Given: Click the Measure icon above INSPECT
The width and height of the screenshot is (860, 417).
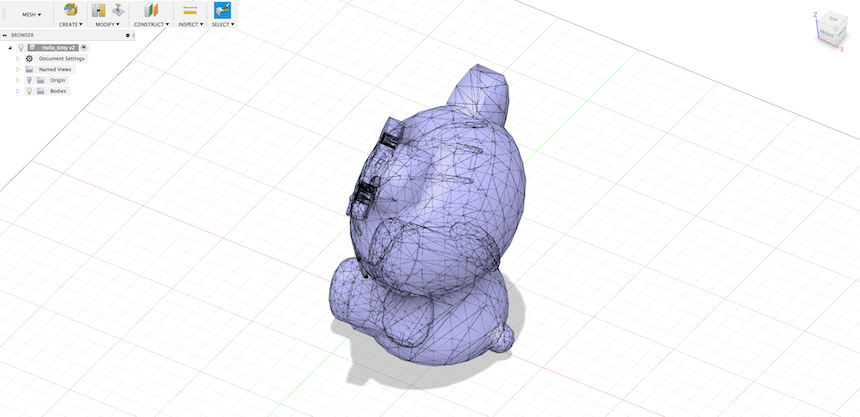Looking at the screenshot, I should [x=190, y=10].
